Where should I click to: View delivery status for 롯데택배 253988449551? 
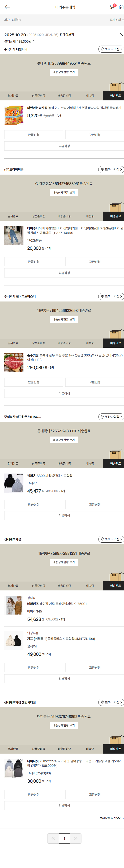pyautogui.click(x=63, y=72)
